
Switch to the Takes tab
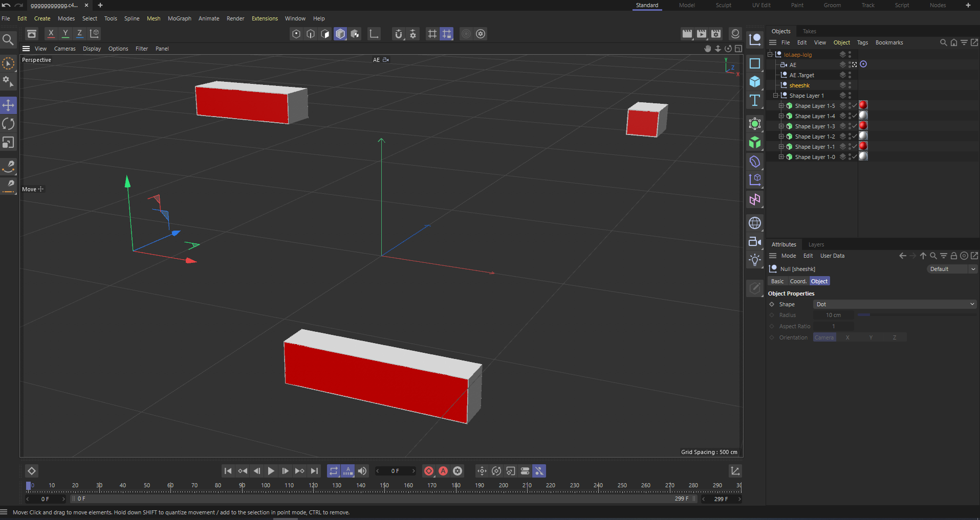[810, 31]
